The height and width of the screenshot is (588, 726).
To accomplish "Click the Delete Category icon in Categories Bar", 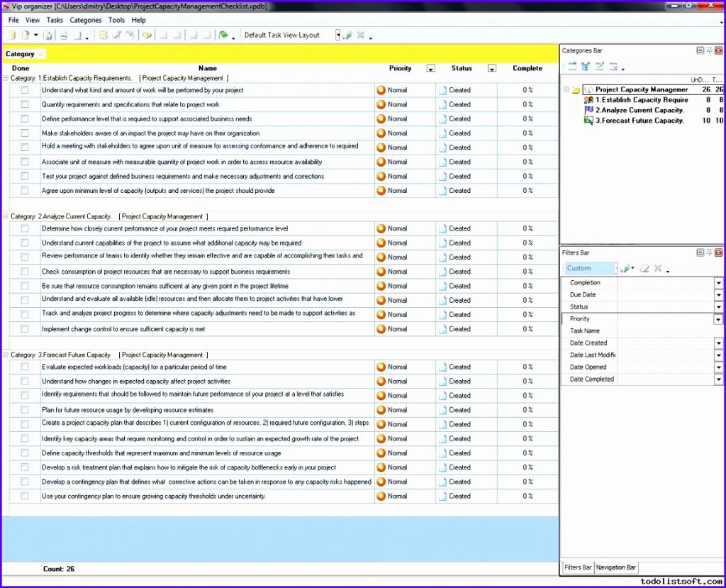I will [x=614, y=65].
